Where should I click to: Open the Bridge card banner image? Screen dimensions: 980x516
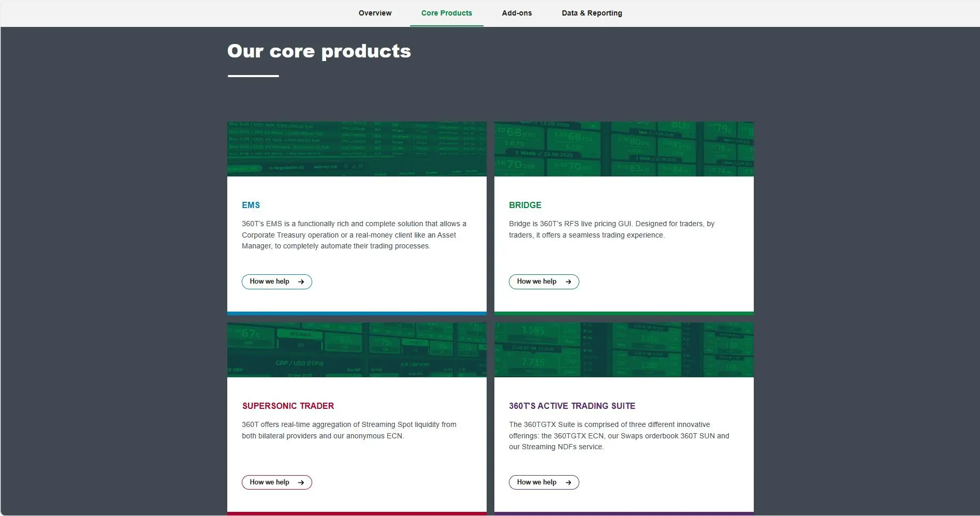click(624, 149)
